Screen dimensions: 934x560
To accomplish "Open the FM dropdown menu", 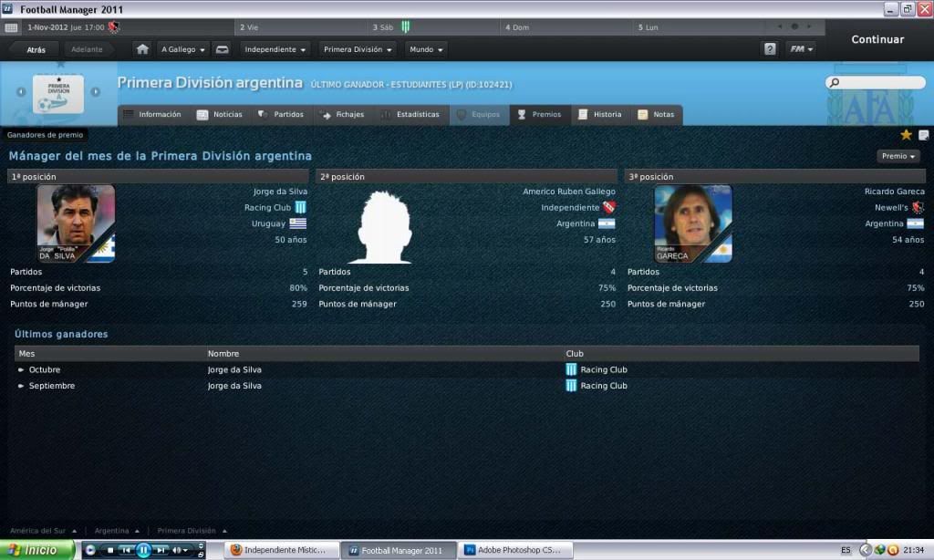I will click(801, 49).
